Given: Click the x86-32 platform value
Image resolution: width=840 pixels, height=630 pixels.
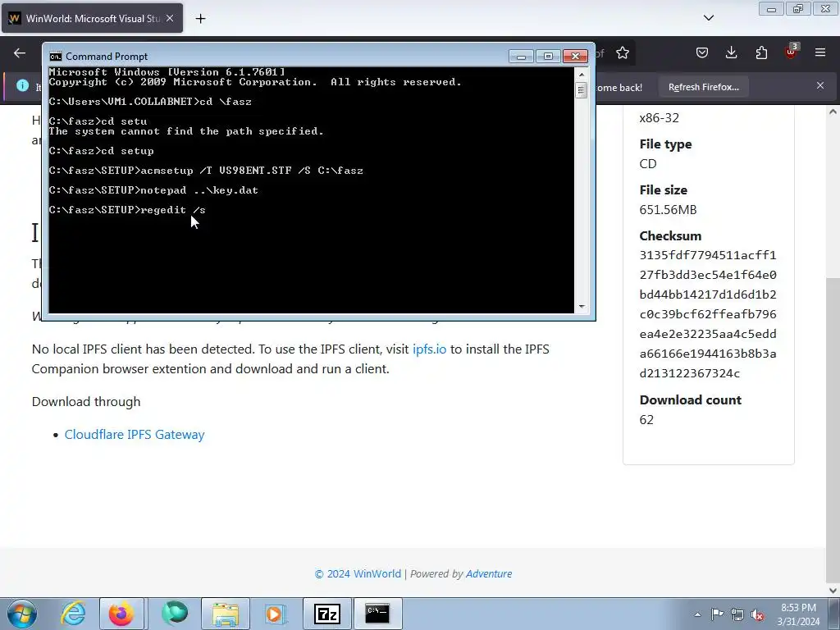Looking at the screenshot, I should [659, 118].
